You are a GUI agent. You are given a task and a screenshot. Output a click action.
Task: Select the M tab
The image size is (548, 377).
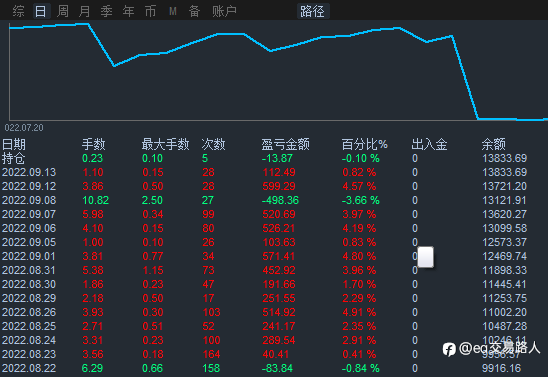(x=173, y=12)
